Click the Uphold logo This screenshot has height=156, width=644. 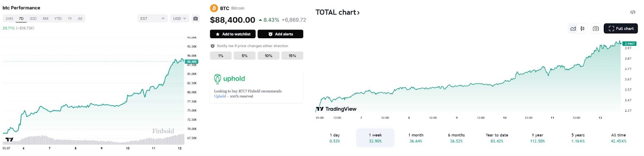(229, 78)
